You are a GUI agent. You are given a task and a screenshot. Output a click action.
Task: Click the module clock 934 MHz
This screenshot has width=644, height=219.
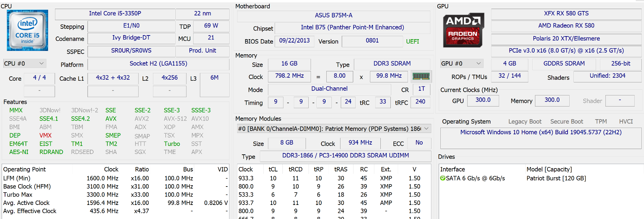tap(360, 143)
